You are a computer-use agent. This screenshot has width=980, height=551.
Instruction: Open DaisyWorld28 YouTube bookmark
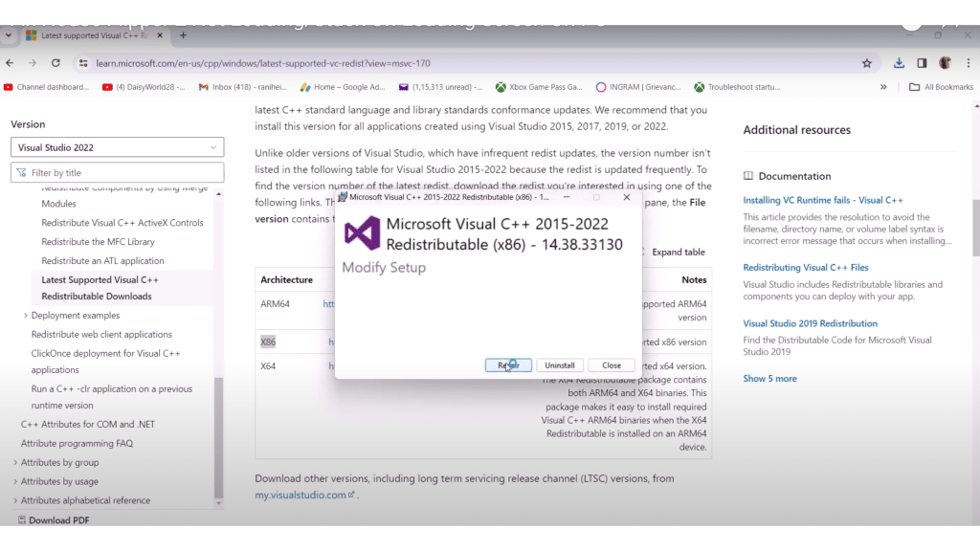144,87
